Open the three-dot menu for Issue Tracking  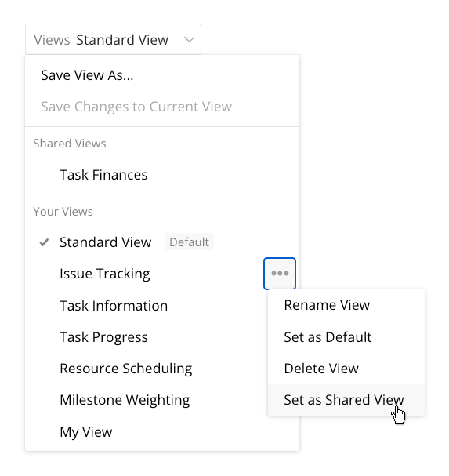coord(280,274)
